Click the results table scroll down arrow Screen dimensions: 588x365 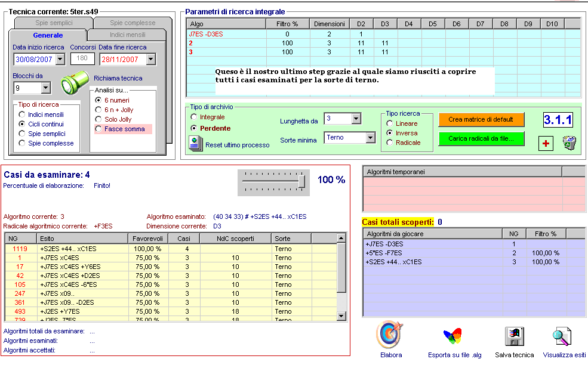point(341,316)
